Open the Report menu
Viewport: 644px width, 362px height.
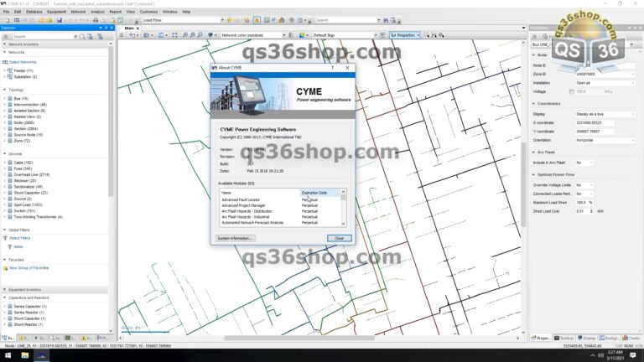tap(116, 12)
